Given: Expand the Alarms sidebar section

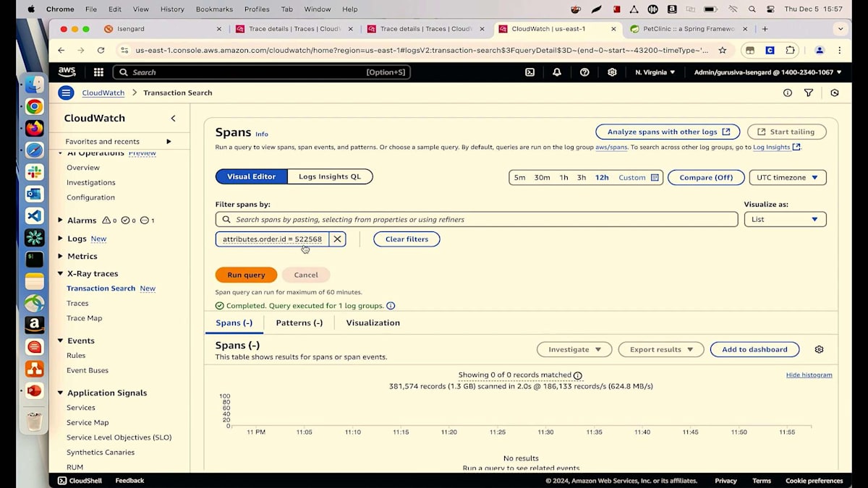Looking at the screenshot, I should point(61,221).
